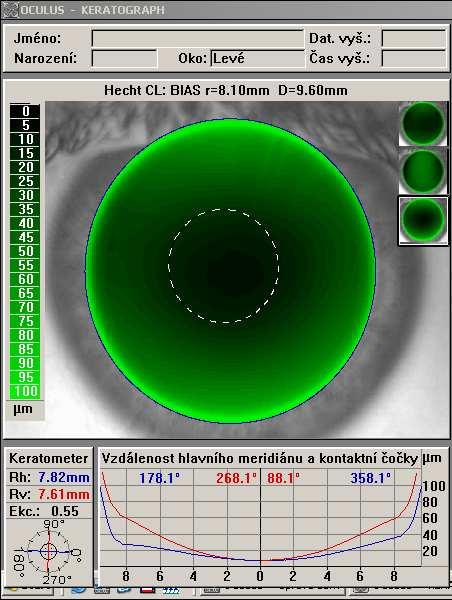Click the 100 µm step on color scale

point(25,391)
